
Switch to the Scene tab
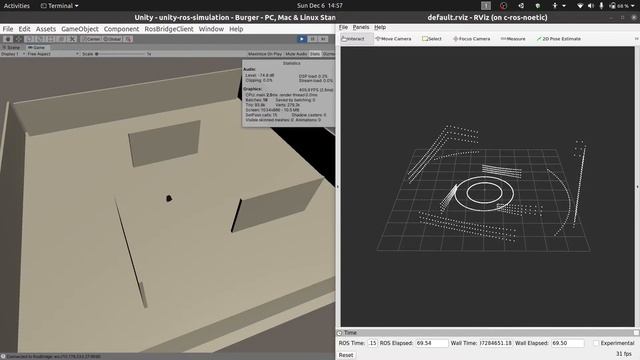point(12,47)
